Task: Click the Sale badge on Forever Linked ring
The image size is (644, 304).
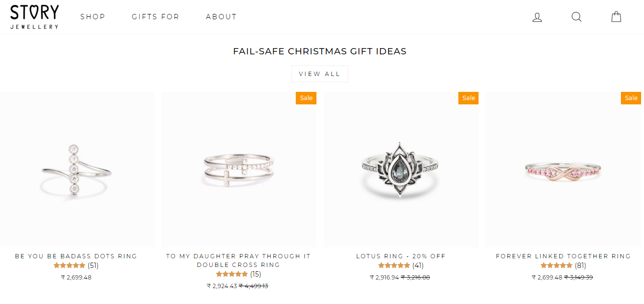Action: (x=631, y=98)
